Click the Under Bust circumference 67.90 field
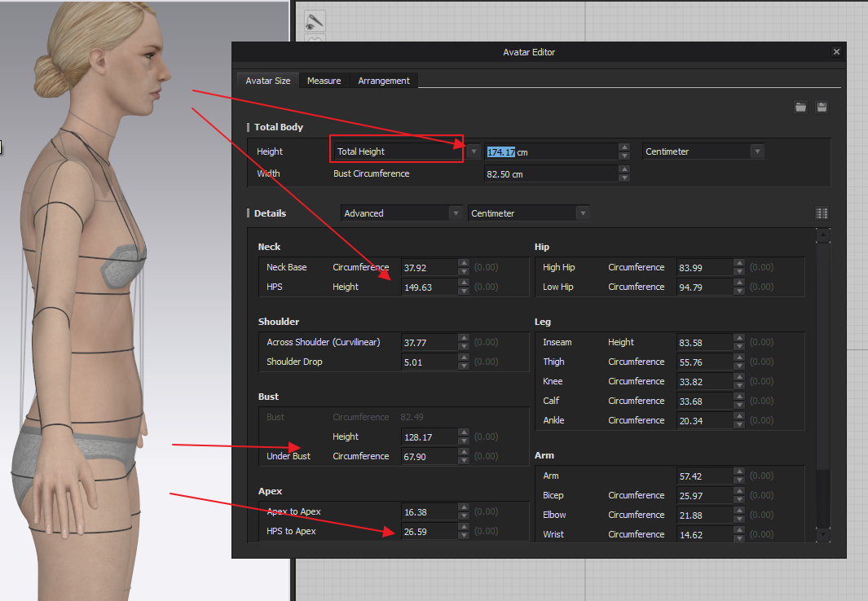The image size is (868, 601). 430,456
